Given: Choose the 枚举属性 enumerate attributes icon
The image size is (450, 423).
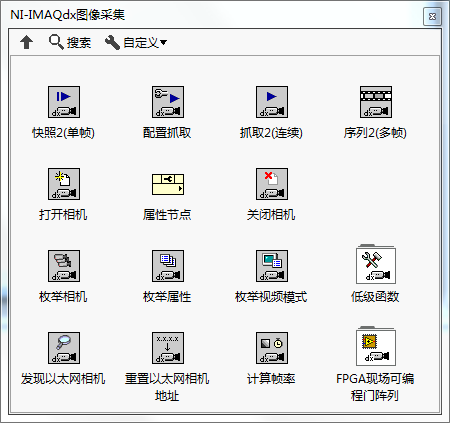Looking at the screenshot, I should [168, 266].
